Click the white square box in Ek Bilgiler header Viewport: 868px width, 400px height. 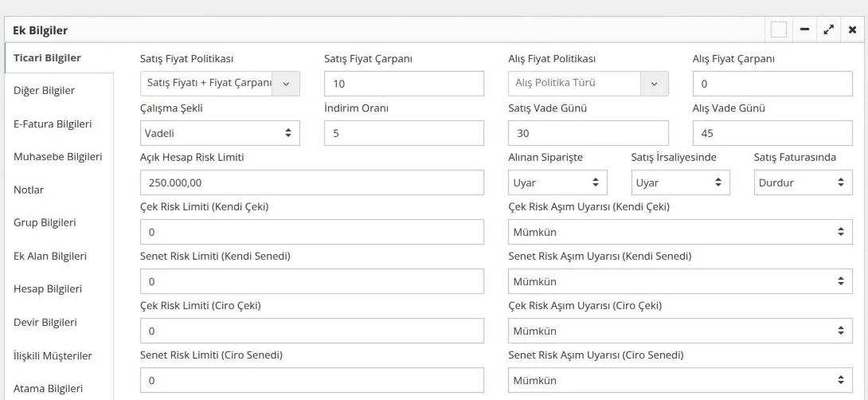778,30
